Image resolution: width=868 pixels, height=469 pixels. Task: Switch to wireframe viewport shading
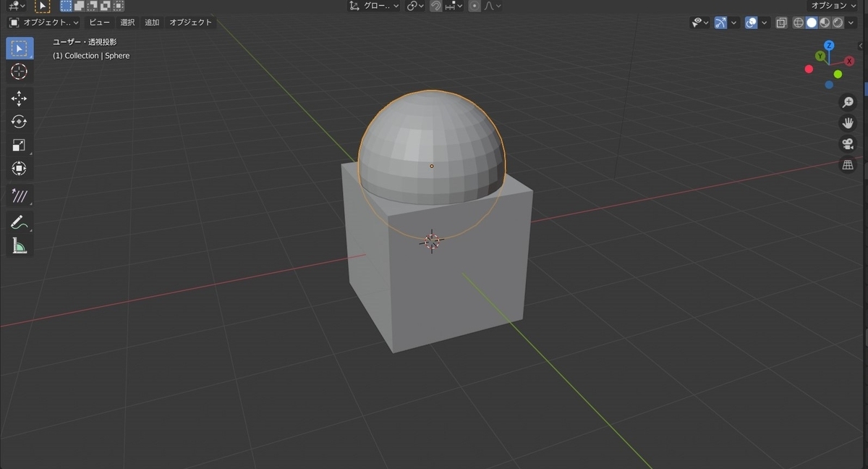799,22
